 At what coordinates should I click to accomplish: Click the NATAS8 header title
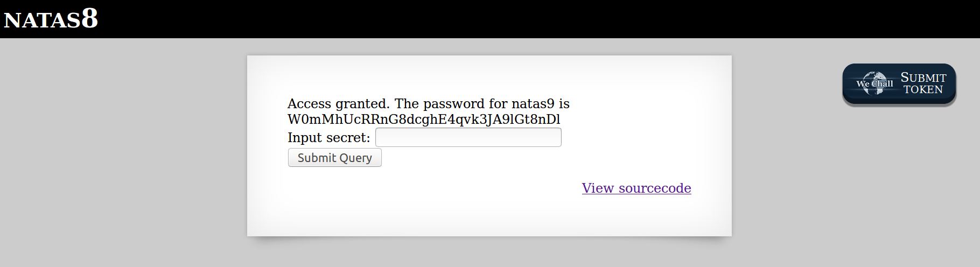[x=51, y=19]
